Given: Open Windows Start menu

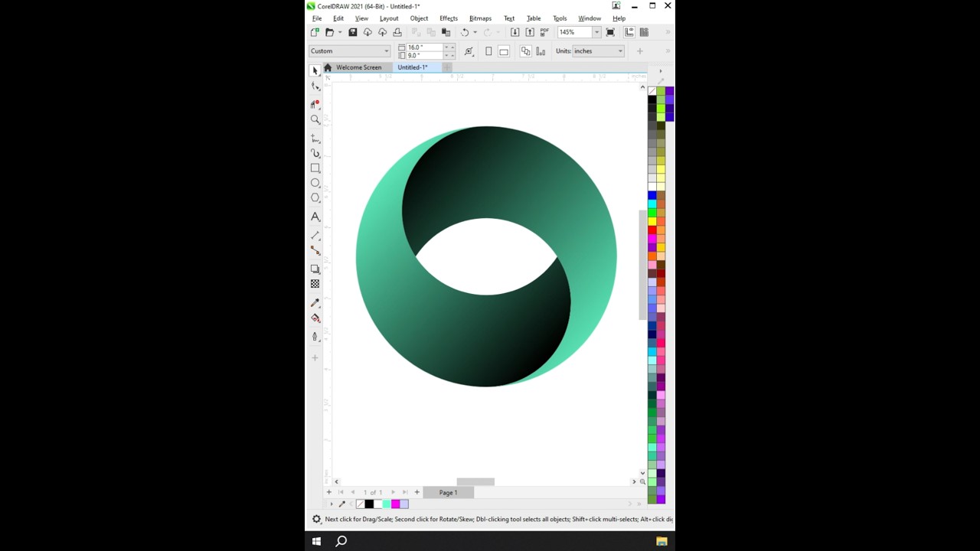Looking at the screenshot, I should 316,542.
